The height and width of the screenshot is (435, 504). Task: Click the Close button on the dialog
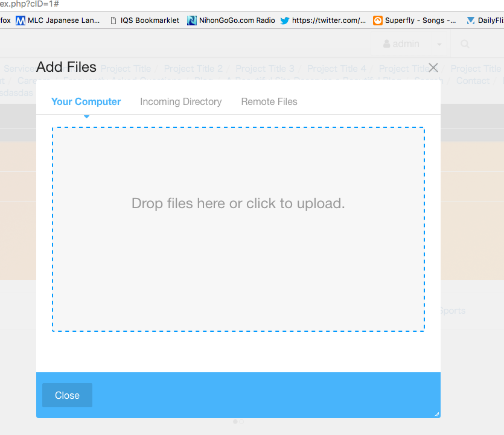coord(66,395)
